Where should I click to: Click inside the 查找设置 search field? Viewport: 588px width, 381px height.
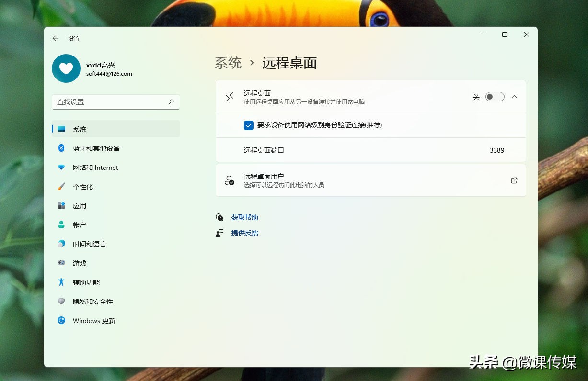pos(115,102)
